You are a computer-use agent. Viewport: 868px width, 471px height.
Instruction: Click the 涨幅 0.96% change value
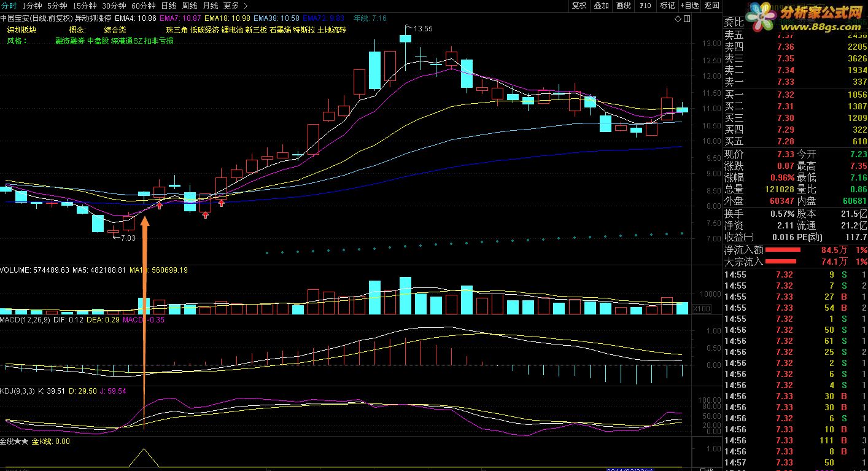tap(781, 177)
